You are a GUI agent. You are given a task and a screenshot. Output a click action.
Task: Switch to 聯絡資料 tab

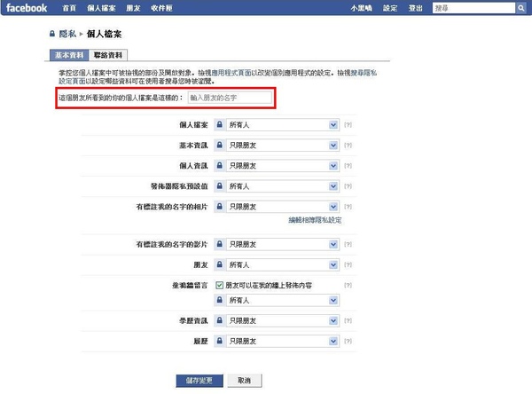108,55
